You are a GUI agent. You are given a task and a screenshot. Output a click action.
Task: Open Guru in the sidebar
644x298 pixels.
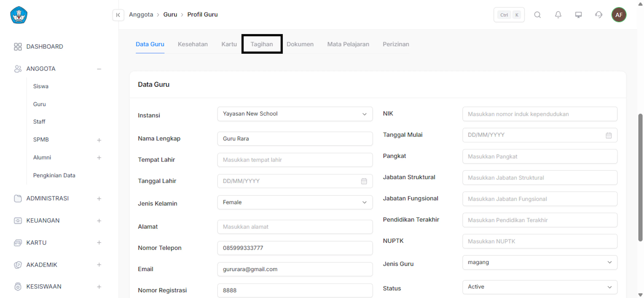click(40, 104)
